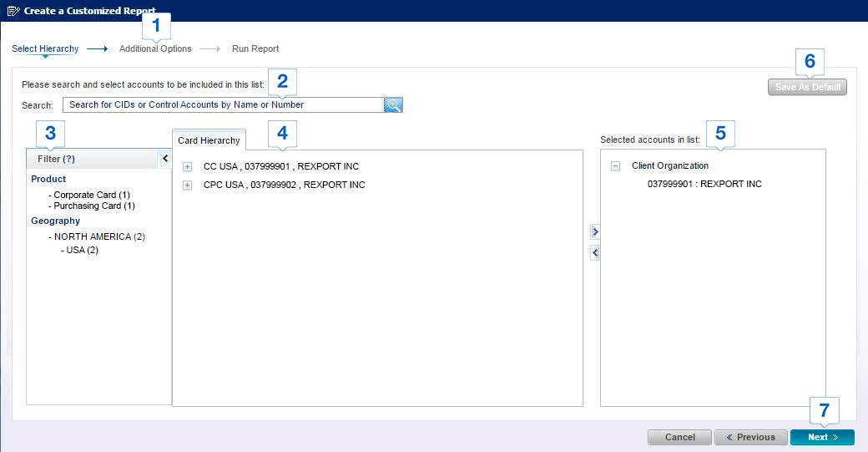The height and width of the screenshot is (452, 868).
Task: Click the search magnifier icon
Action: click(393, 104)
